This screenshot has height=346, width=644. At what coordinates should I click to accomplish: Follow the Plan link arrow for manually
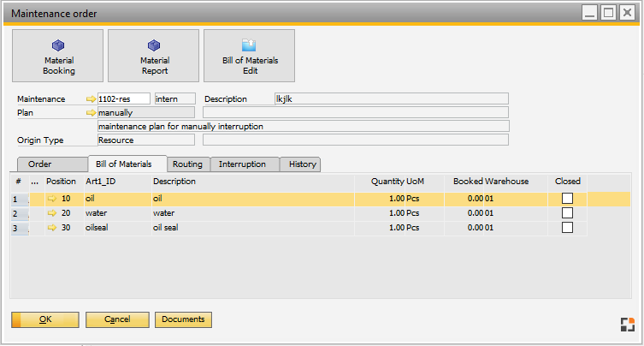click(x=92, y=112)
